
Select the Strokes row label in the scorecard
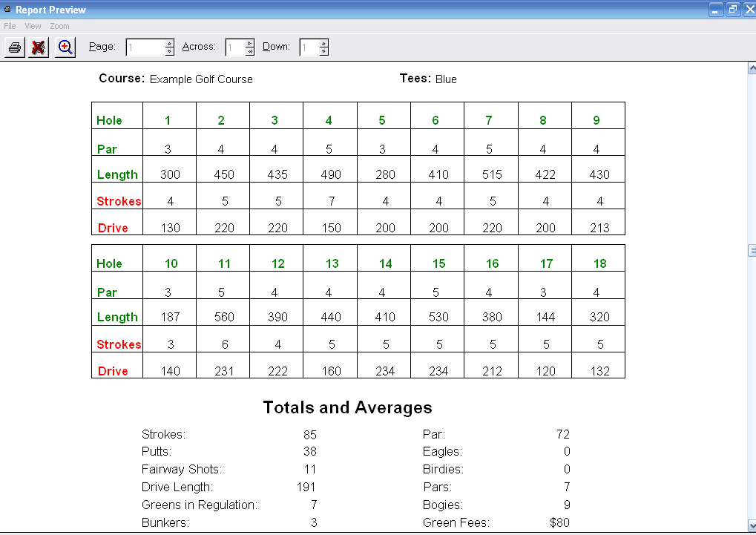pos(118,200)
